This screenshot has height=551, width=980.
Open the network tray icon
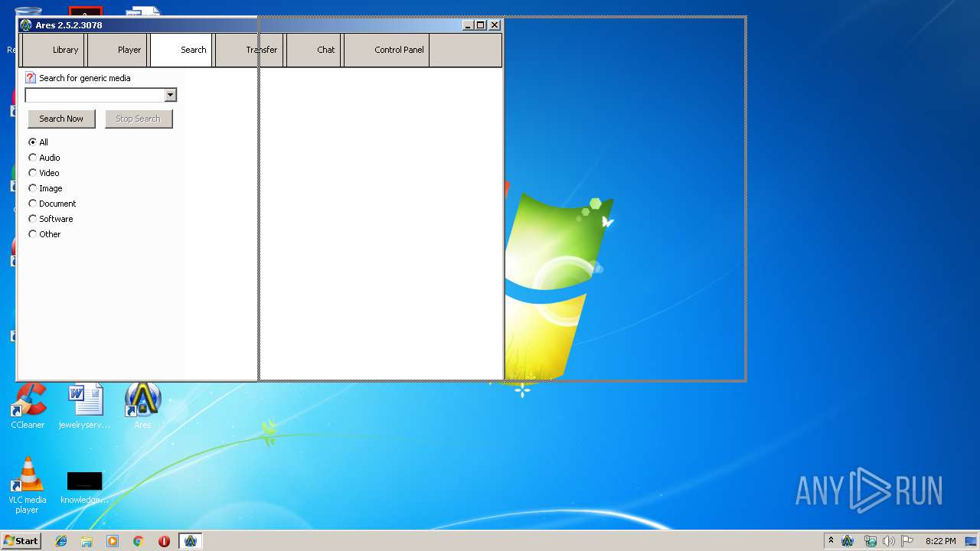pos(870,541)
